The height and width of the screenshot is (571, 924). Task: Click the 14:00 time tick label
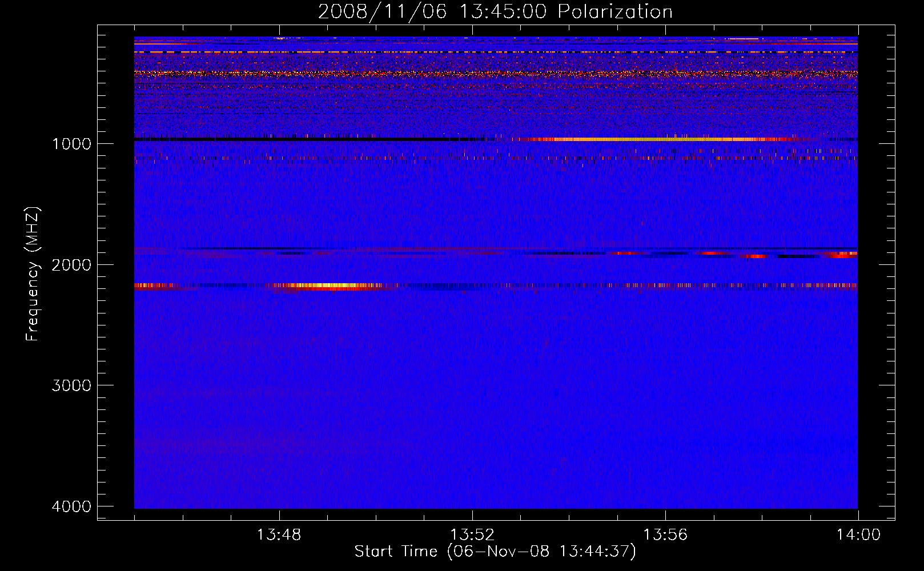click(858, 535)
